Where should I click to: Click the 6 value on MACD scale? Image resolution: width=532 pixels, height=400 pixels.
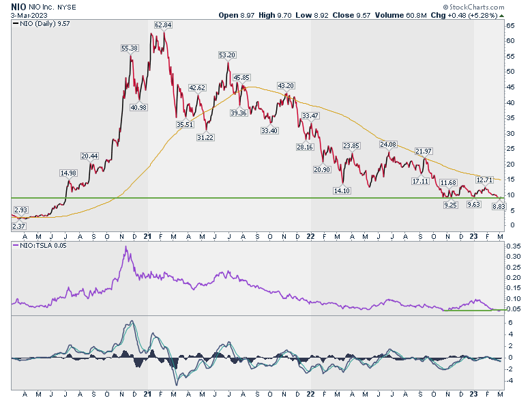point(510,323)
